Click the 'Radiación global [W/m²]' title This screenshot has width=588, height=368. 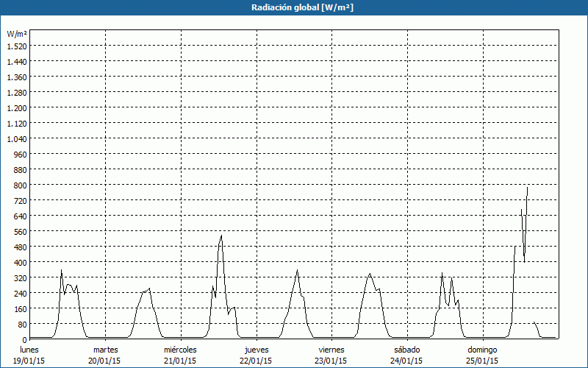point(302,7)
